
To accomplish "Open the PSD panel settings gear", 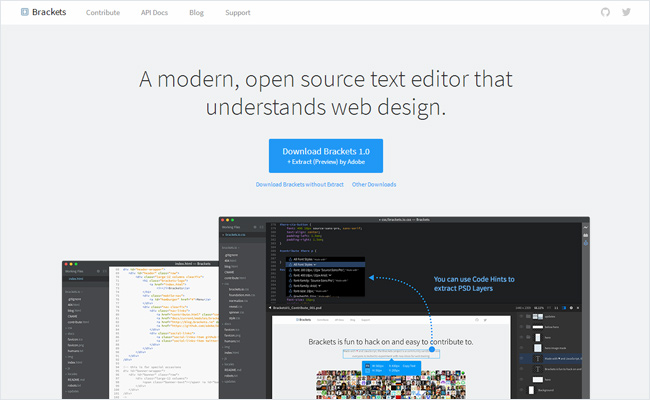I will [571, 308].
